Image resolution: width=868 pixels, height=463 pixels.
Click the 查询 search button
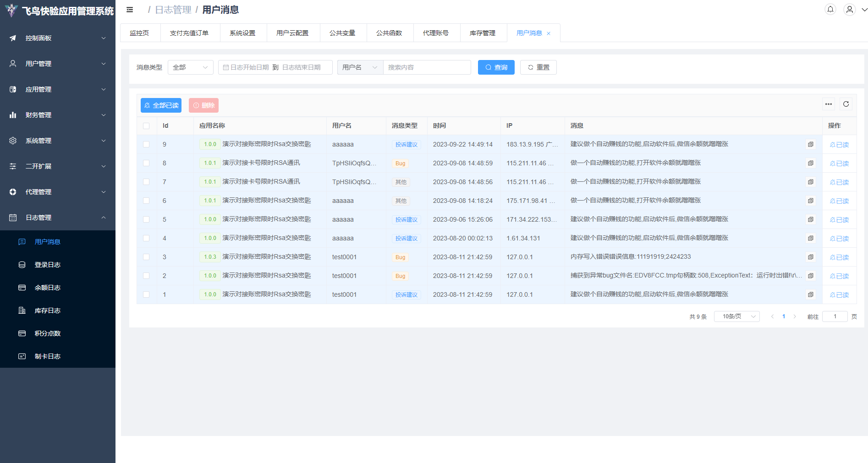(x=496, y=67)
